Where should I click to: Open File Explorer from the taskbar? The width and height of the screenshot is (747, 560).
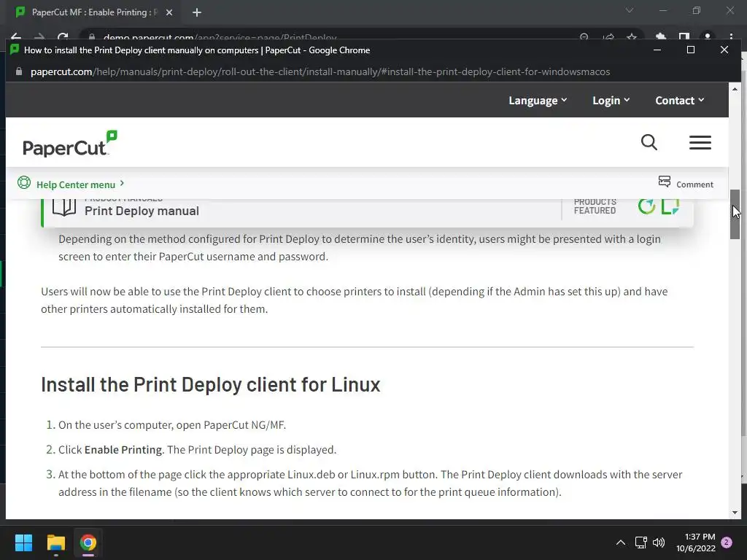tap(56, 542)
